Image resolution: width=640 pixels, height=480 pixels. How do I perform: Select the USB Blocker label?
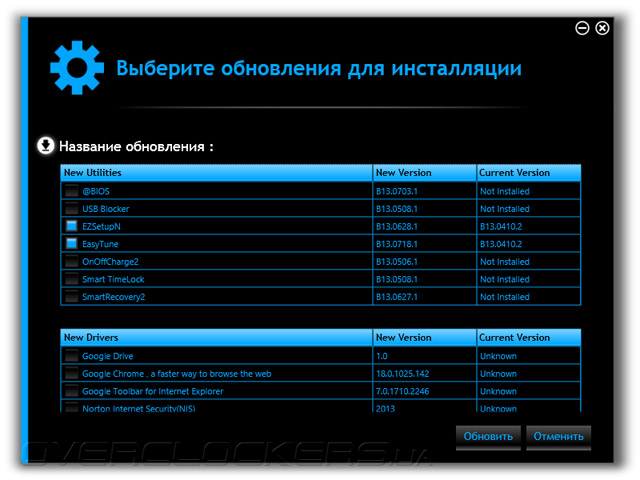[x=106, y=209]
